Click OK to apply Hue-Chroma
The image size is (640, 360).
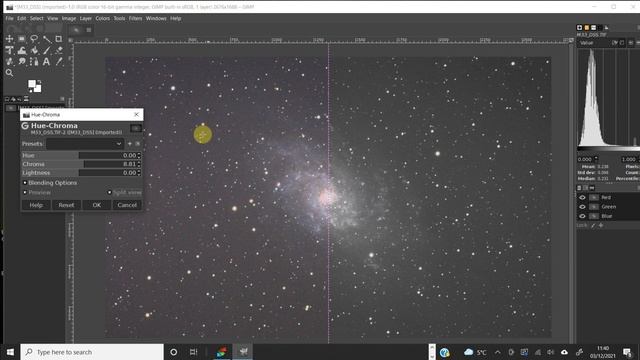coord(97,205)
